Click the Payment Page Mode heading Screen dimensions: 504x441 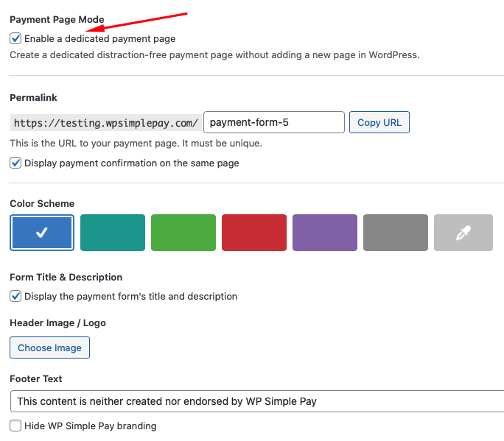pos(57,19)
